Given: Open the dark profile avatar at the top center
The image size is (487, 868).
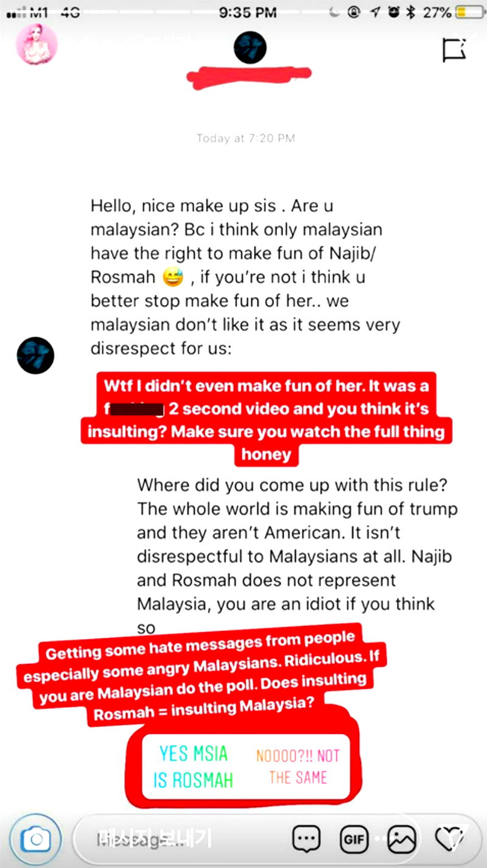Looking at the screenshot, I should tap(250, 47).
